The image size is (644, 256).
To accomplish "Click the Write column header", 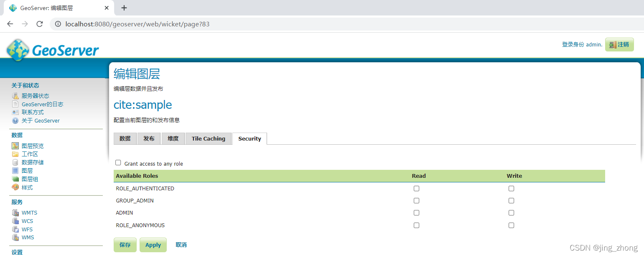I will (x=514, y=176).
